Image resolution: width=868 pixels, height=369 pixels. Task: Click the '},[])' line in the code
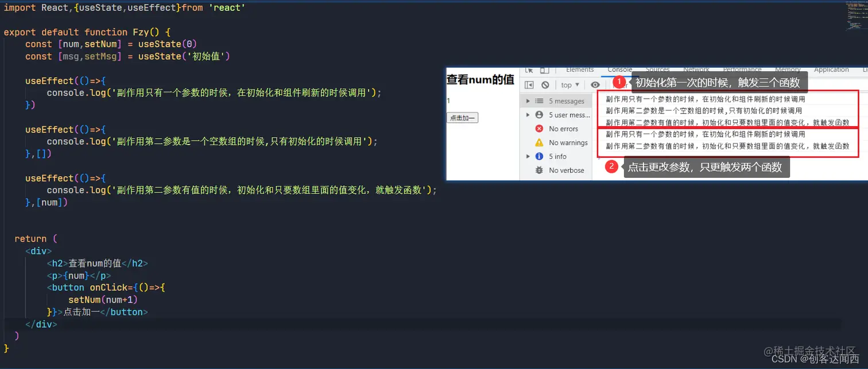coord(38,154)
